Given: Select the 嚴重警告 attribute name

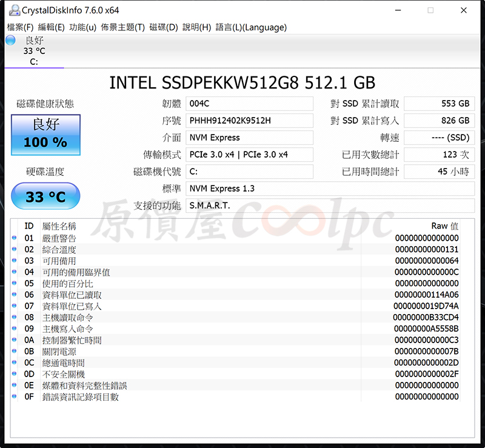Looking at the screenshot, I should pos(59,238).
